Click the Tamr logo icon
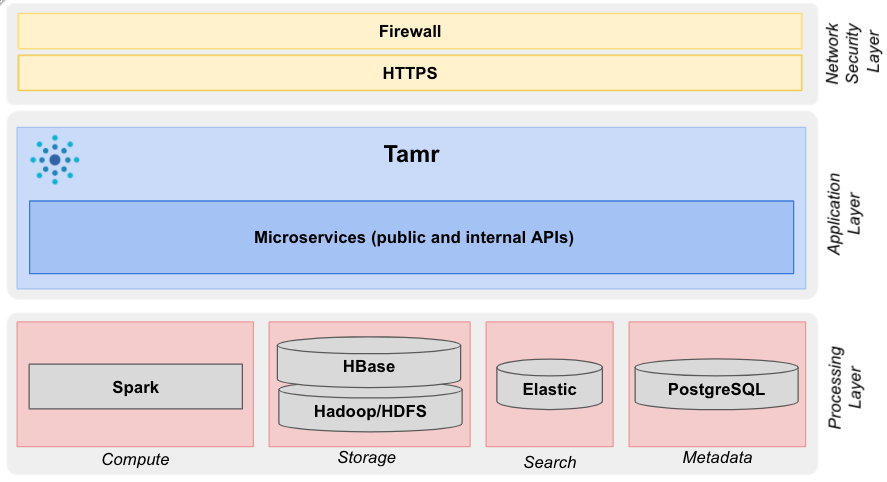This screenshot has height=482, width=887. [55, 160]
